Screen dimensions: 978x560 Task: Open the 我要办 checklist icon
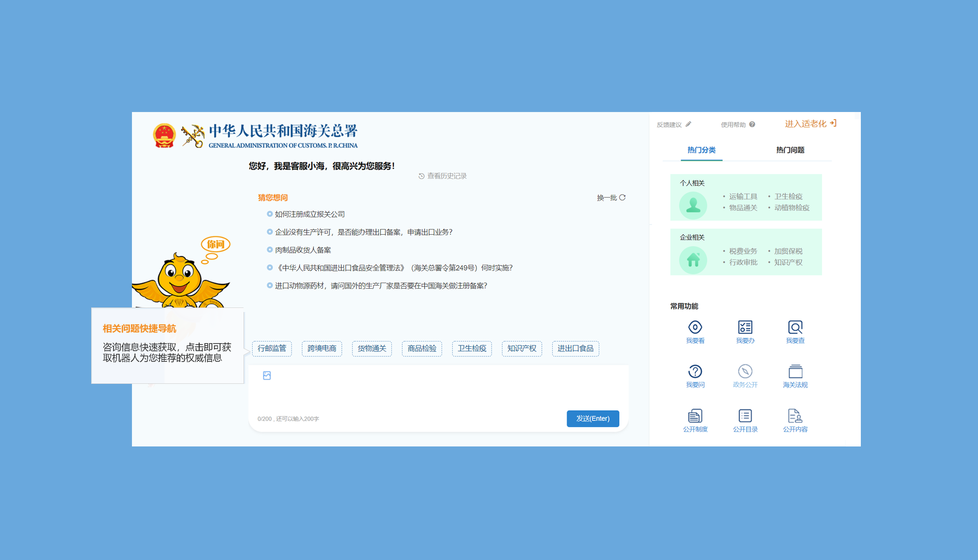tap(745, 327)
